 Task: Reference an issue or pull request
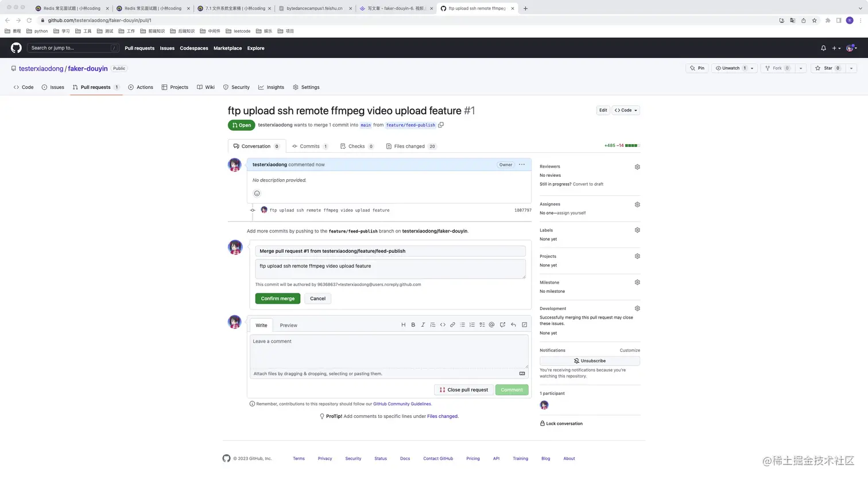click(x=502, y=325)
